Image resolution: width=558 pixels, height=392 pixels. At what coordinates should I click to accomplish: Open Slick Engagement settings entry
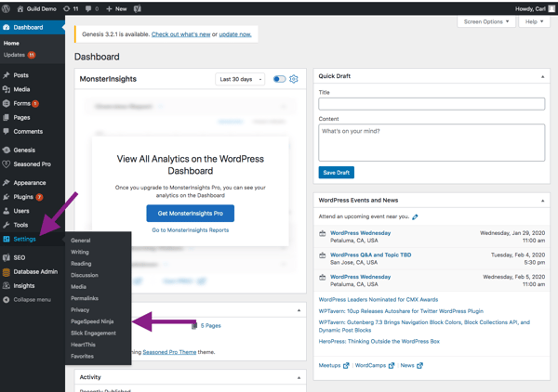click(93, 333)
